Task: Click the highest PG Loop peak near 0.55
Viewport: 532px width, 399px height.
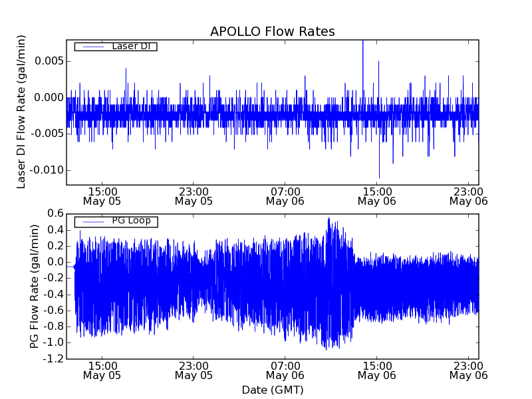Action: 329,218
